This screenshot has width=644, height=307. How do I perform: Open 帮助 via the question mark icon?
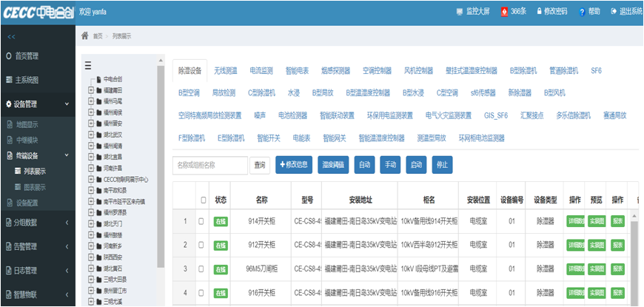(582, 11)
